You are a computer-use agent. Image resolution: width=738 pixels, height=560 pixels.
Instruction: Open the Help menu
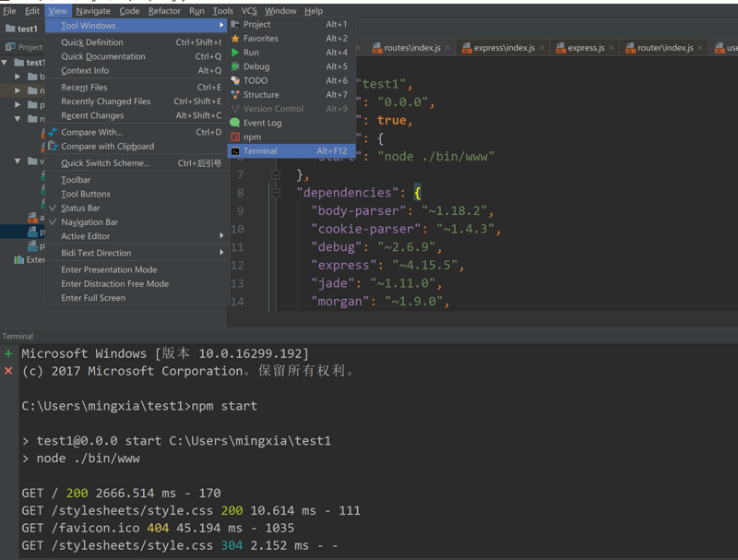tap(314, 10)
